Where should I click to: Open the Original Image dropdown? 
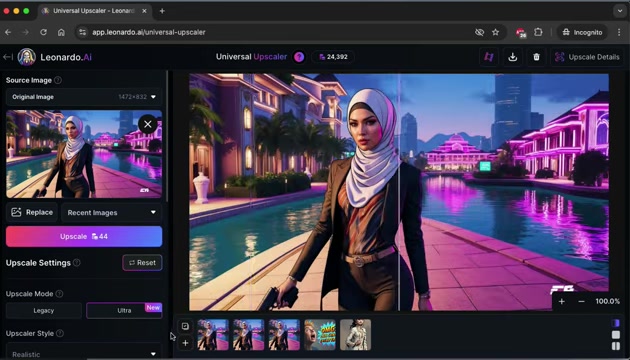84,97
